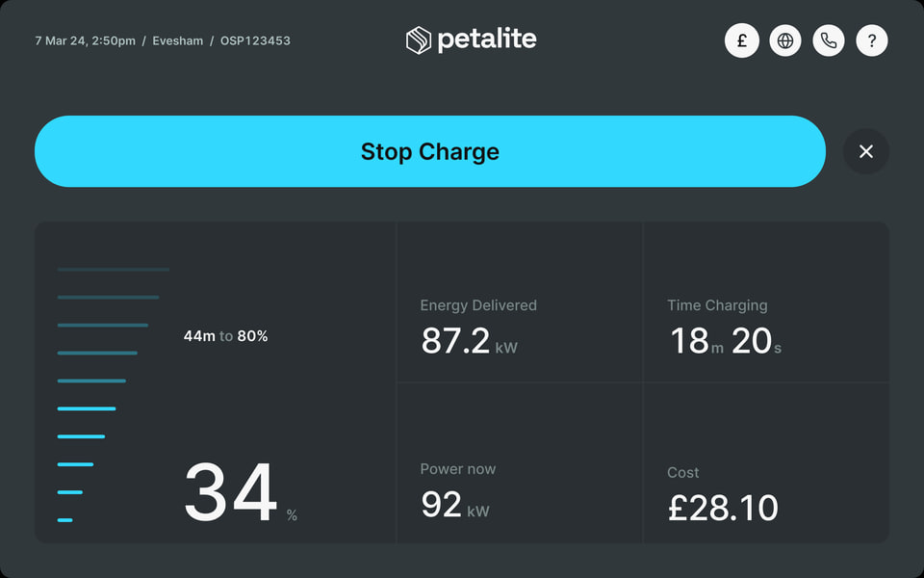
Task: Open help via the question mark icon
Action: (x=872, y=40)
